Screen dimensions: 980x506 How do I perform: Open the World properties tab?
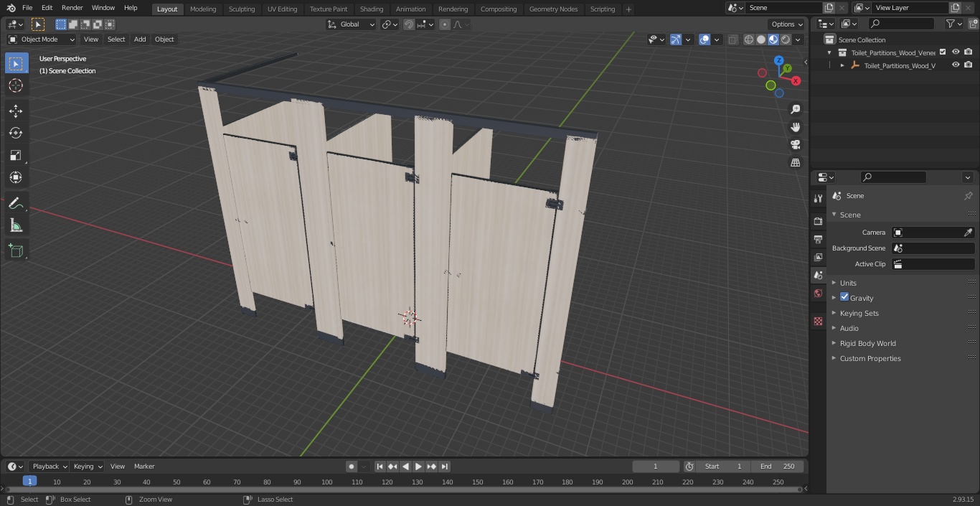[818, 293]
